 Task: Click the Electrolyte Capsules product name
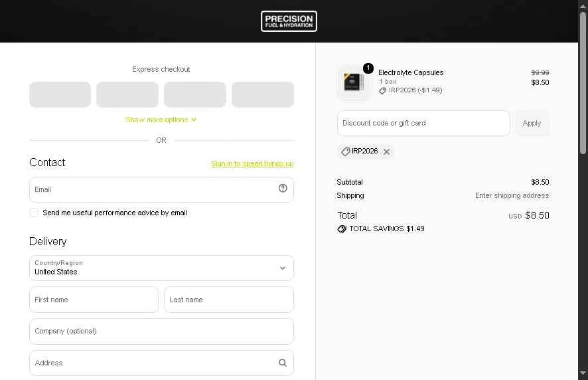pyautogui.click(x=411, y=72)
